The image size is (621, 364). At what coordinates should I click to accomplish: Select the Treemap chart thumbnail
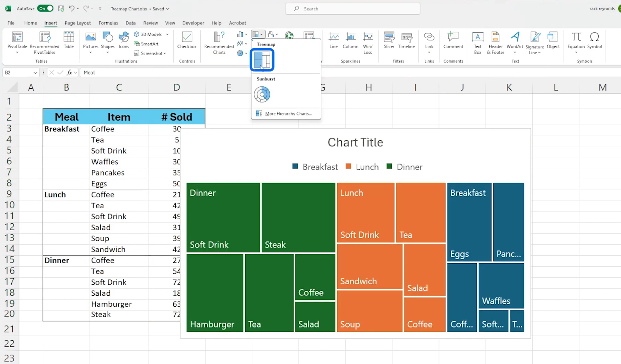[262, 60]
